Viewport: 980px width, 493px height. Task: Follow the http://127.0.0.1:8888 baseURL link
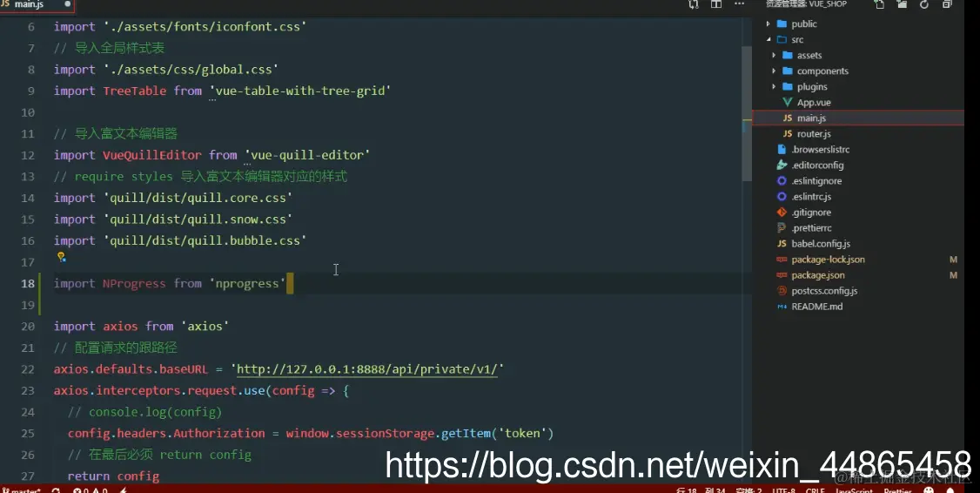tap(367, 369)
